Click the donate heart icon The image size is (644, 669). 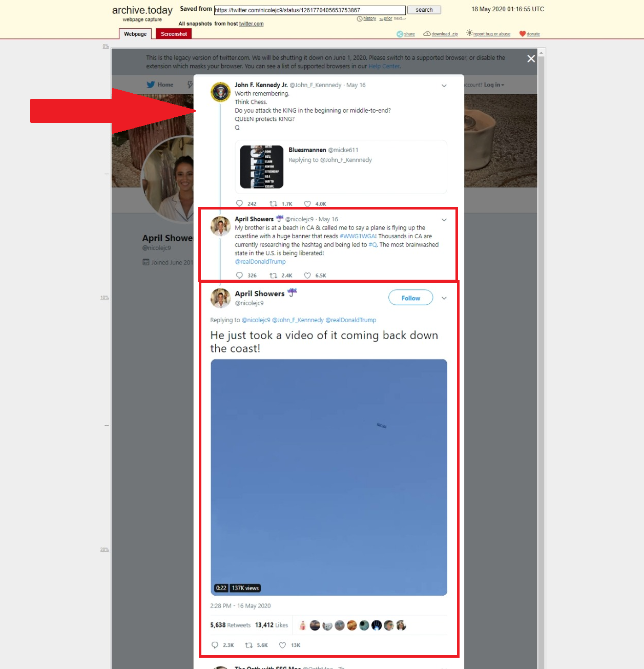point(523,34)
